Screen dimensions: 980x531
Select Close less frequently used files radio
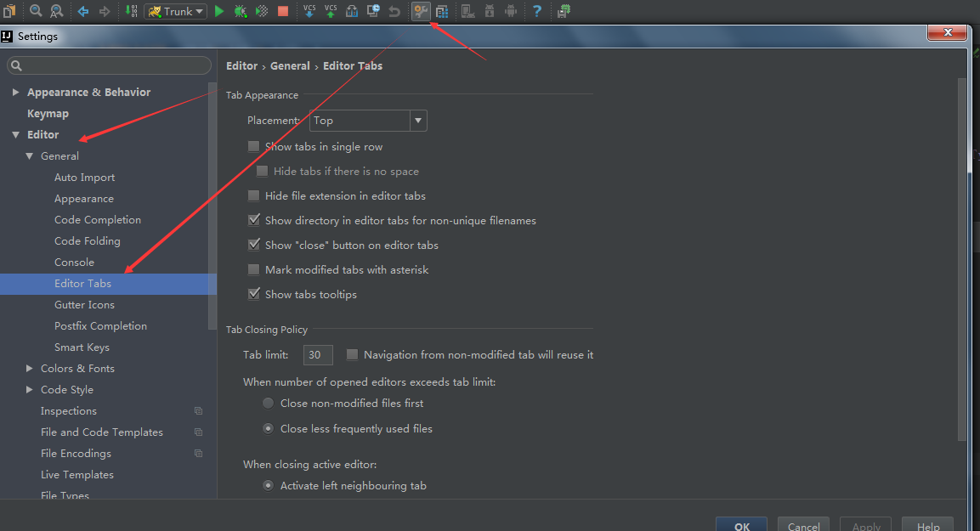click(x=268, y=428)
